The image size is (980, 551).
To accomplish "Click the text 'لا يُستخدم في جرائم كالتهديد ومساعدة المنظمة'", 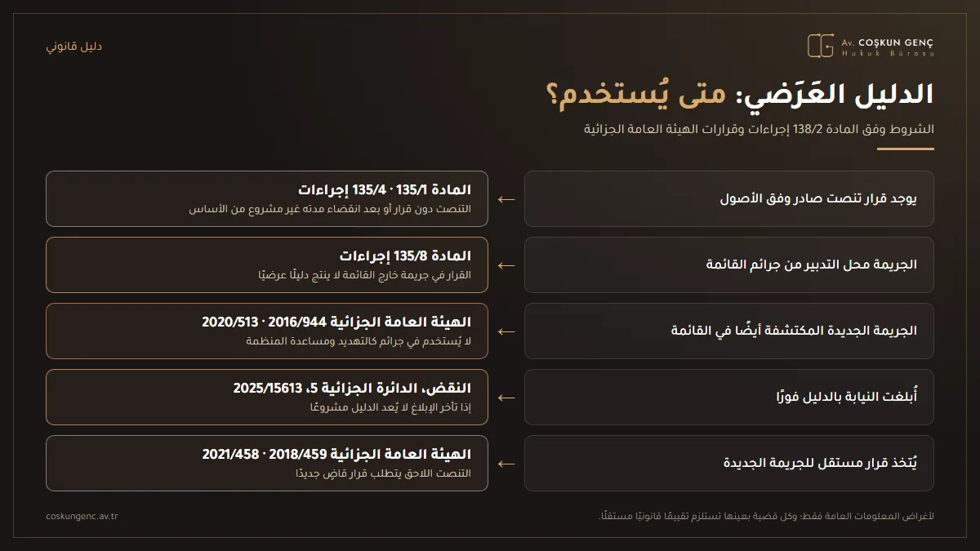I will tap(359, 341).
